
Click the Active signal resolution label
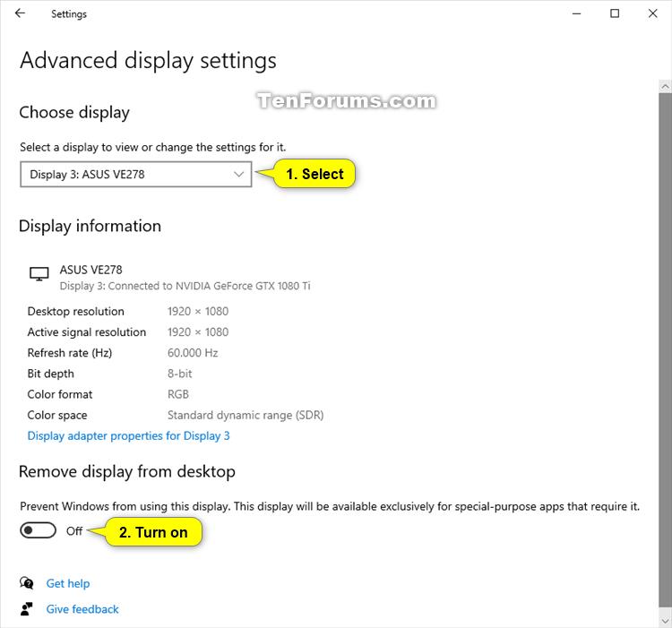[x=87, y=332]
